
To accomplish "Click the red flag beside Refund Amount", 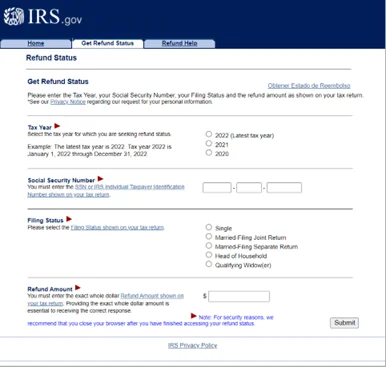I will (78, 287).
